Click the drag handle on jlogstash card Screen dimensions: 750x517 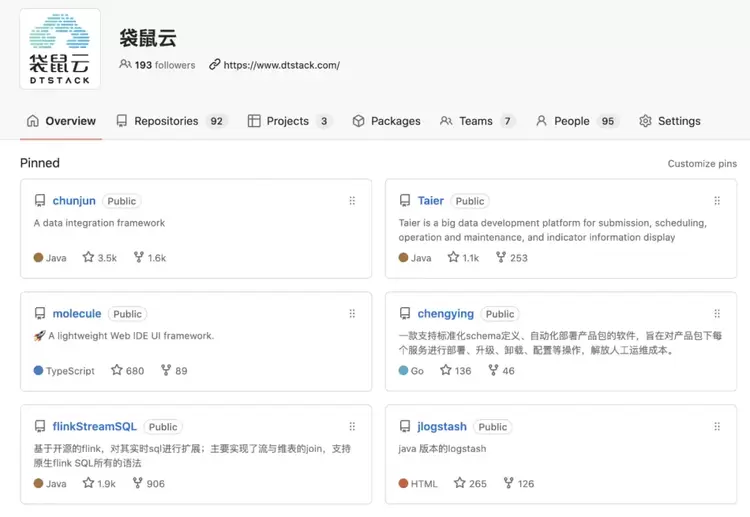point(717,427)
